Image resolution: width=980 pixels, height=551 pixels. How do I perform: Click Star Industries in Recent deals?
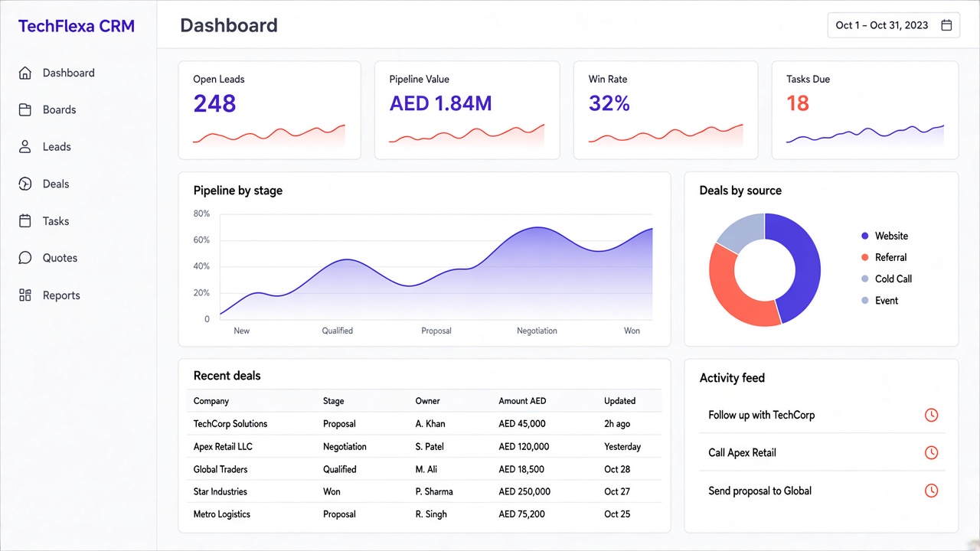coord(220,491)
